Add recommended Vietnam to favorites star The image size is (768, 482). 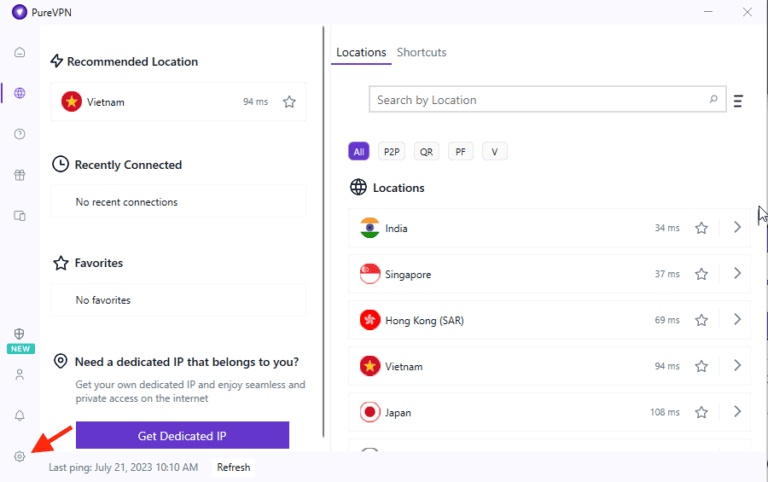coord(289,102)
